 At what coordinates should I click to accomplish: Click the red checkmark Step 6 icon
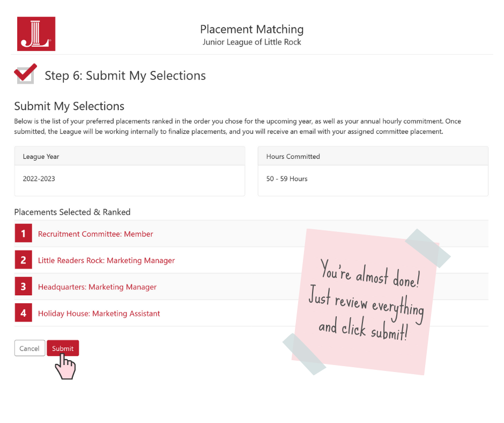click(25, 74)
